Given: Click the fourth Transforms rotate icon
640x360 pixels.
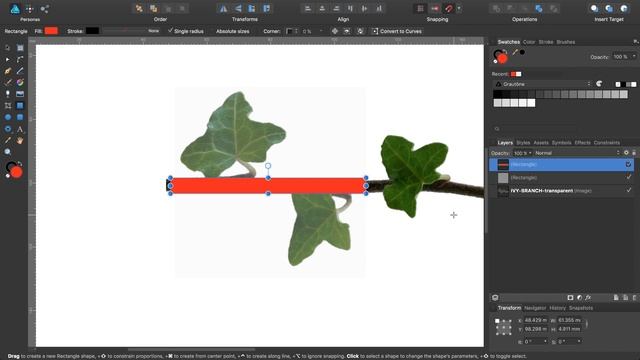Looking at the screenshot, I should 267,8.
